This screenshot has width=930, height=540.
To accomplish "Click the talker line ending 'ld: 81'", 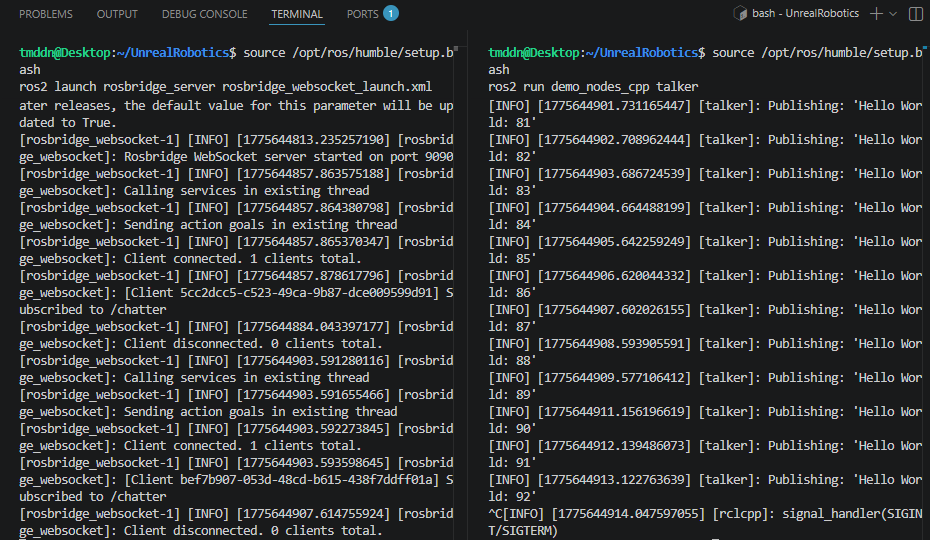I will pos(705,114).
